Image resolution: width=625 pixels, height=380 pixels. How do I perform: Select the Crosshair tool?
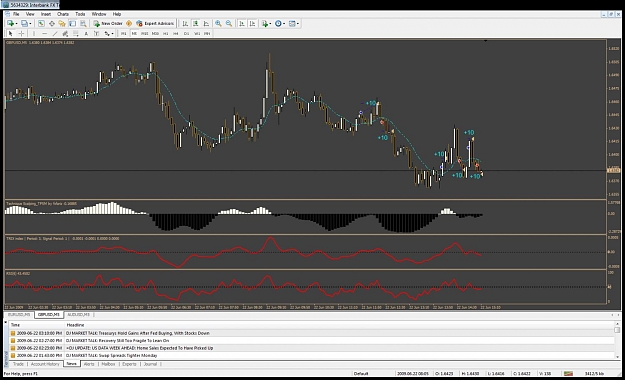tap(22, 33)
